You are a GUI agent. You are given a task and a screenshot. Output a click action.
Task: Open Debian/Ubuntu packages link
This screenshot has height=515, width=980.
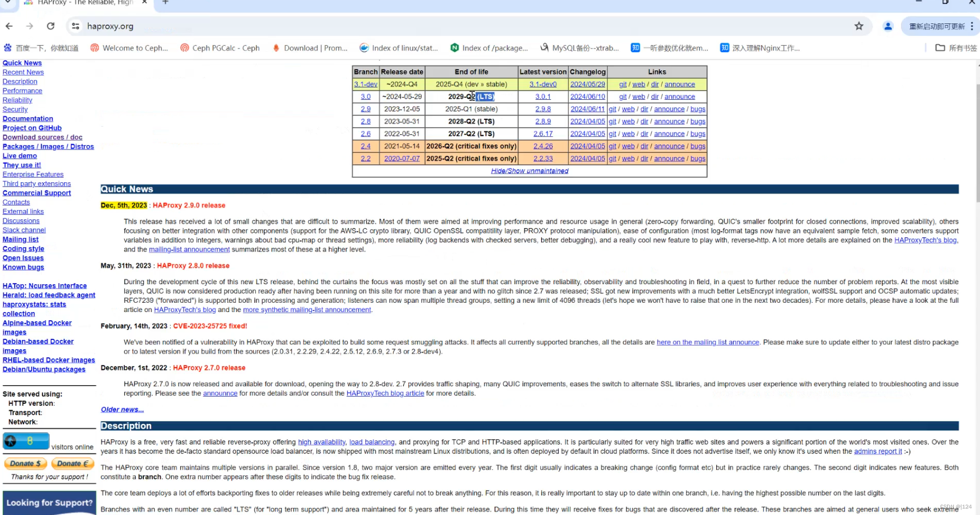coord(44,369)
